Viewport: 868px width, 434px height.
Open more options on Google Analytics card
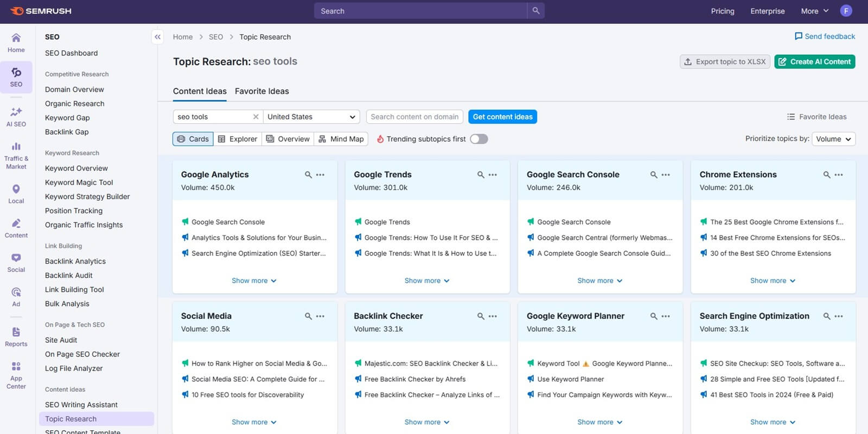click(x=320, y=175)
